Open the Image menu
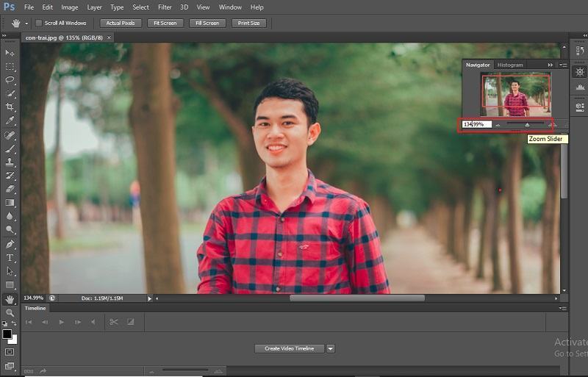Image resolution: width=588 pixels, height=377 pixels. [69, 7]
